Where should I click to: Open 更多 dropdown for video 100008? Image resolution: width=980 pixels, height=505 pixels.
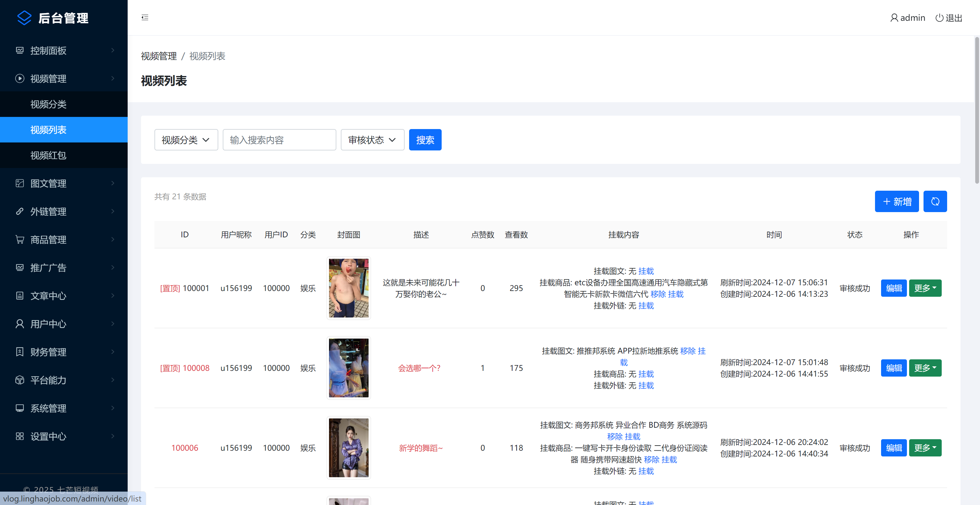[925, 368]
